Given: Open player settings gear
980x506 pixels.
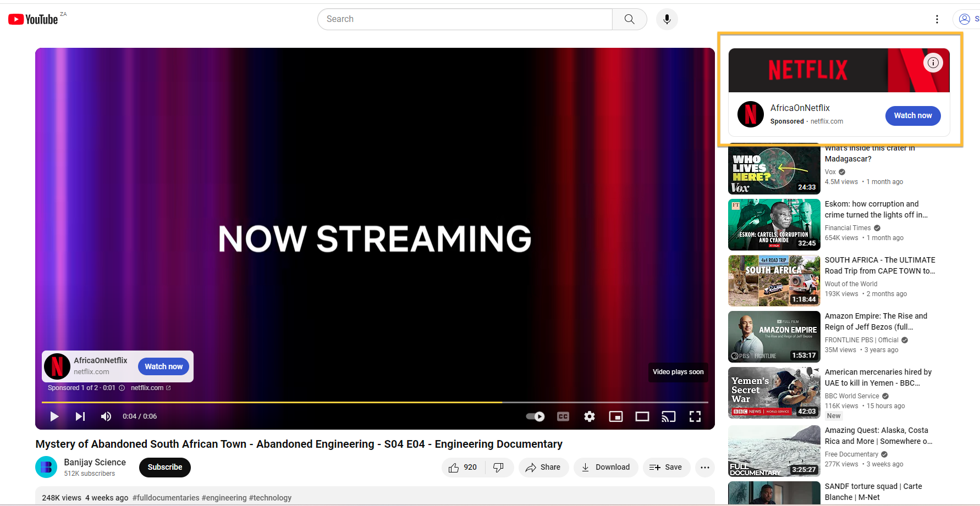Looking at the screenshot, I should [590, 416].
